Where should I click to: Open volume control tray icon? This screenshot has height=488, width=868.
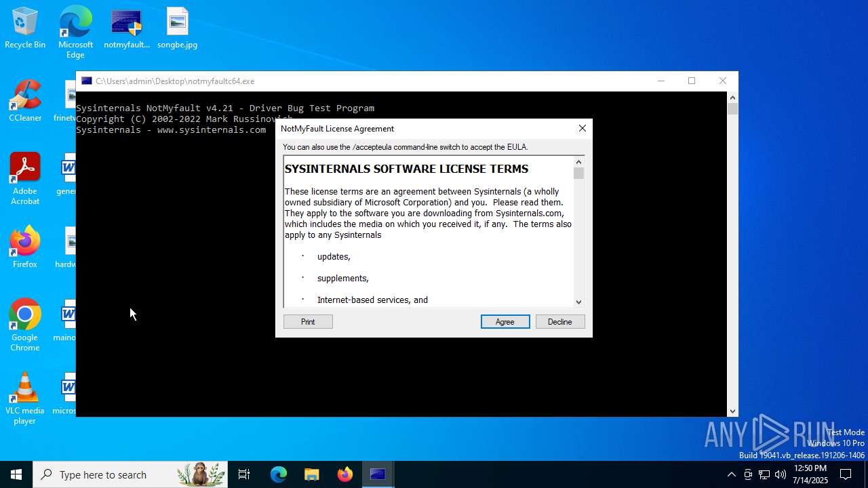click(781, 474)
